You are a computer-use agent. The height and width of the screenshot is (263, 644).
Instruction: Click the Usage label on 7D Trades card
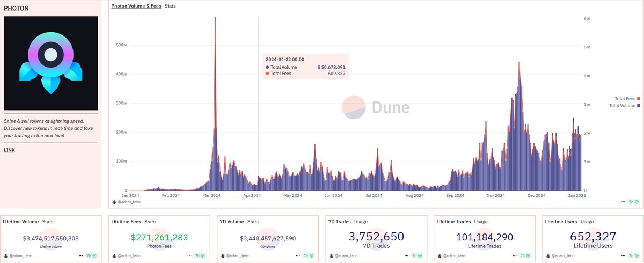point(362,221)
